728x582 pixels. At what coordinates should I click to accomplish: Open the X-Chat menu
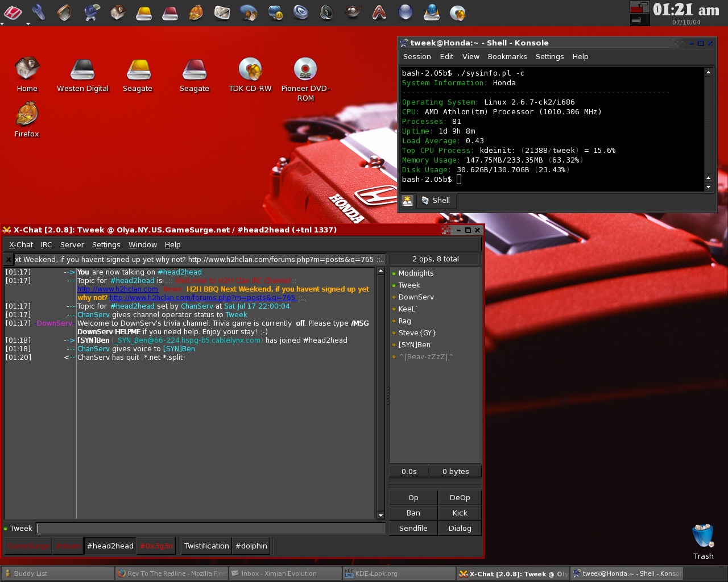pos(21,245)
